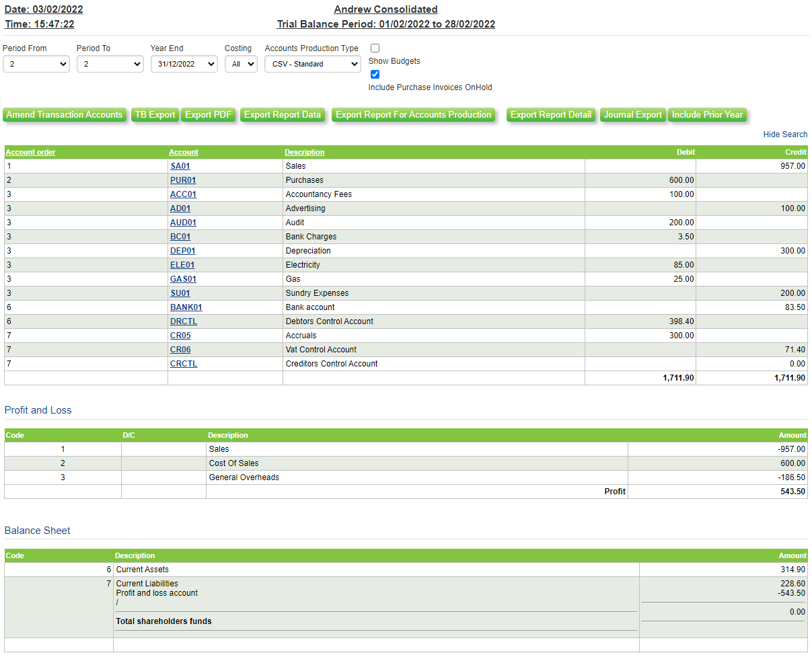Open the AD01 account link
812x657 pixels.
point(180,208)
